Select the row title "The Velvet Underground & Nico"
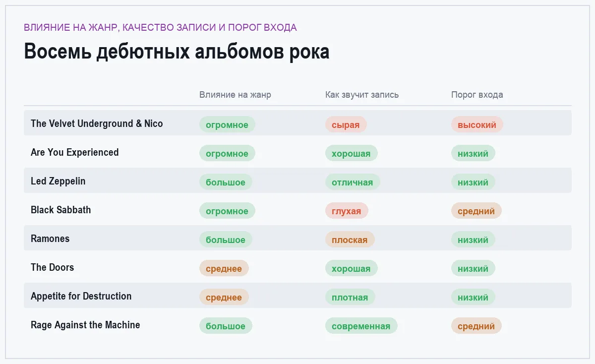This screenshot has width=595, height=364. point(97,123)
